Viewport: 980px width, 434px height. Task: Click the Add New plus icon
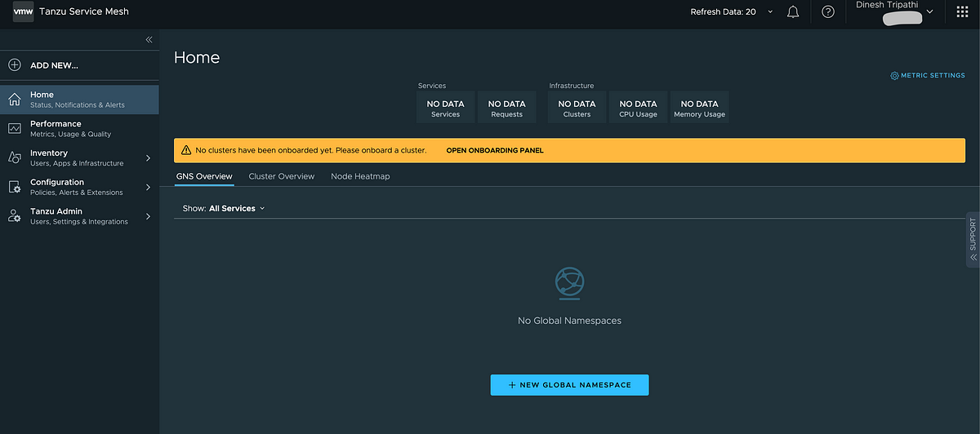(x=15, y=65)
